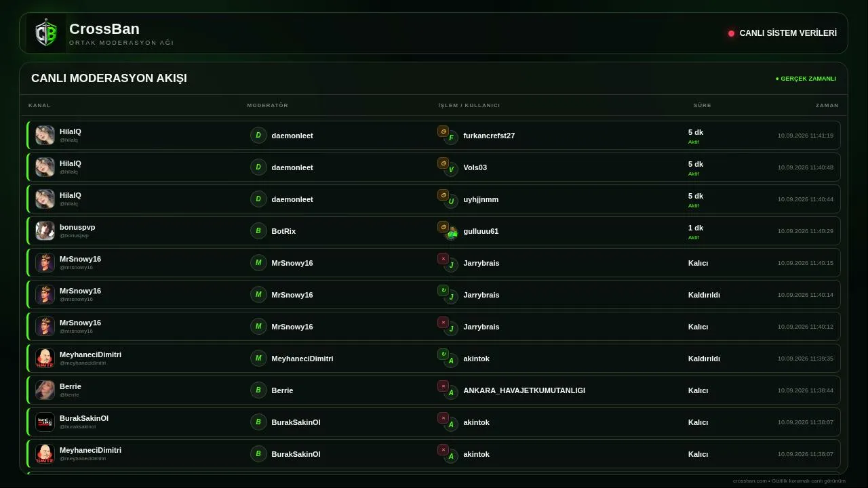Open username uyhjjnmm

(481, 199)
